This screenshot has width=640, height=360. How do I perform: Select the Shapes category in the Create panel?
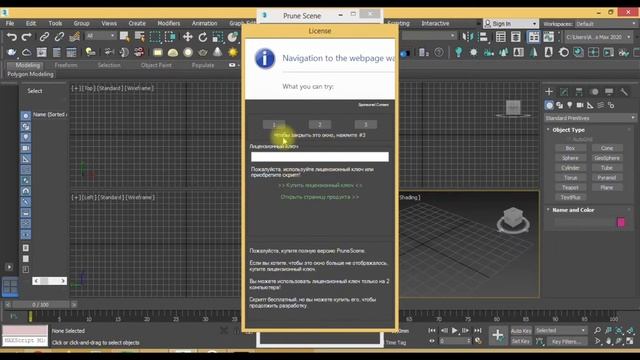click(560, 105)
